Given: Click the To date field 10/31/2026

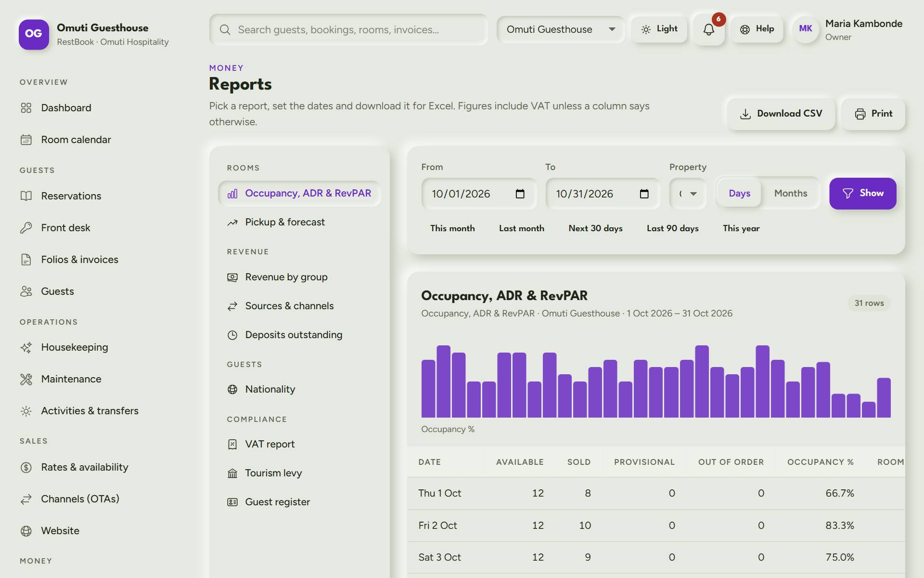Looking at the screenshot, I should point(603,194).
